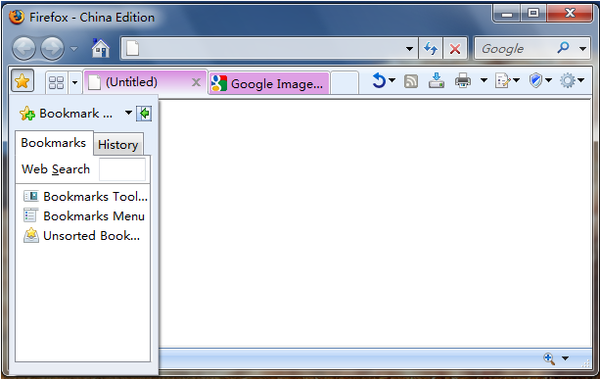Expand the address bar history dropdown
This screenshot has width=600, height=379.
tap(409, 49)
